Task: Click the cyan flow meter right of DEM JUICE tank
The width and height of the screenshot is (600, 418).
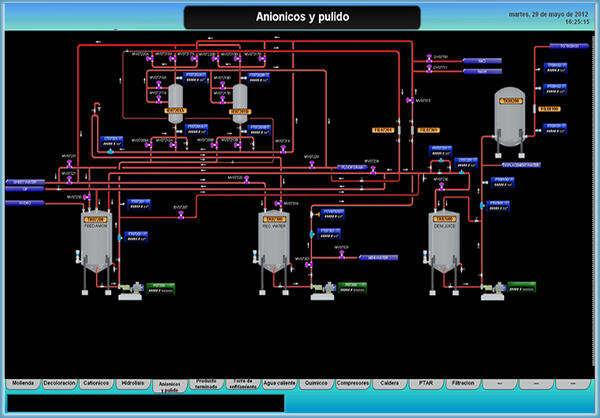Action: [481, 206]
